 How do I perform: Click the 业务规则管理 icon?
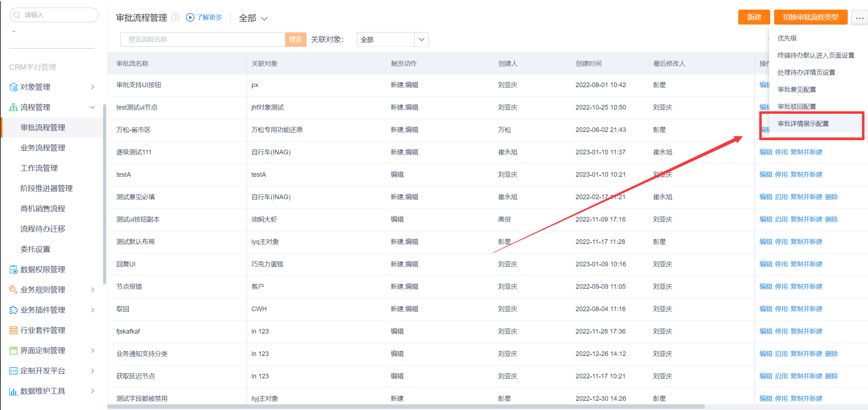pyautogui.click(x=14, y=290)
